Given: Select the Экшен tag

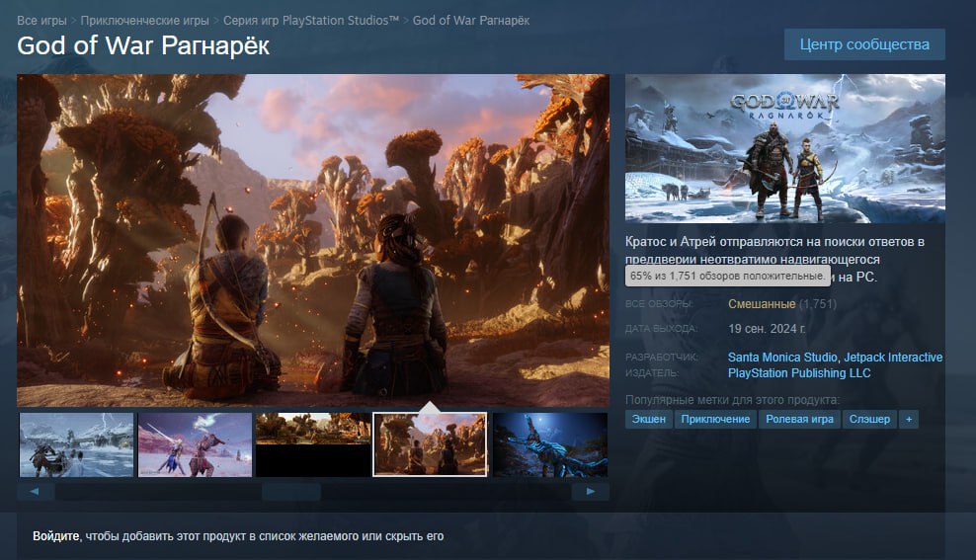Looking at the screenshot, I should click(x=648, y=420).
